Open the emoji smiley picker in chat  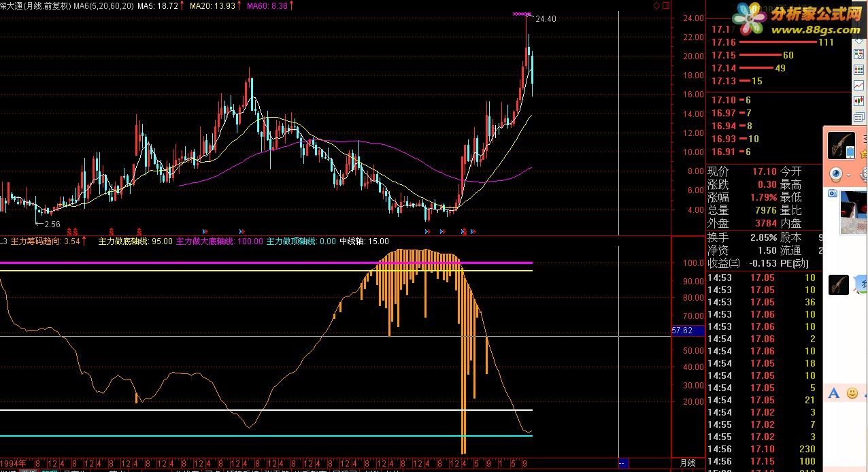click(852, 393)
